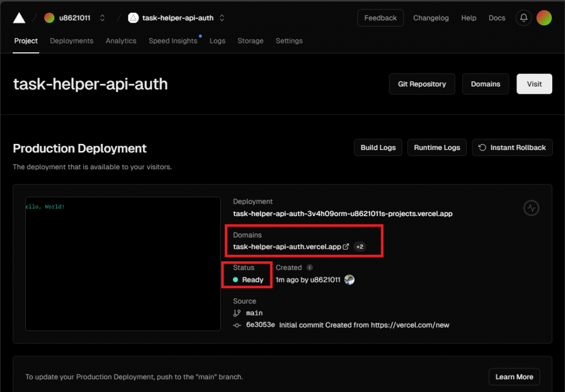Click the main branch link under Source
This screenshot has height=392, width=565.
254,313
